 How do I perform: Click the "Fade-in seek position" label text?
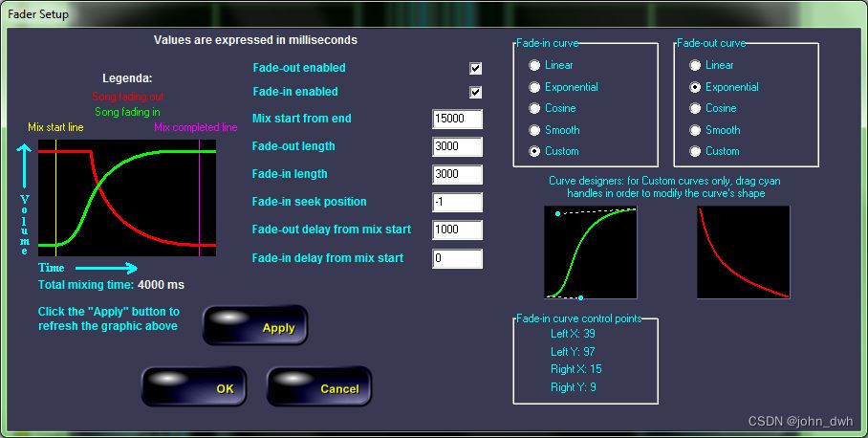[x=309, y=202]
